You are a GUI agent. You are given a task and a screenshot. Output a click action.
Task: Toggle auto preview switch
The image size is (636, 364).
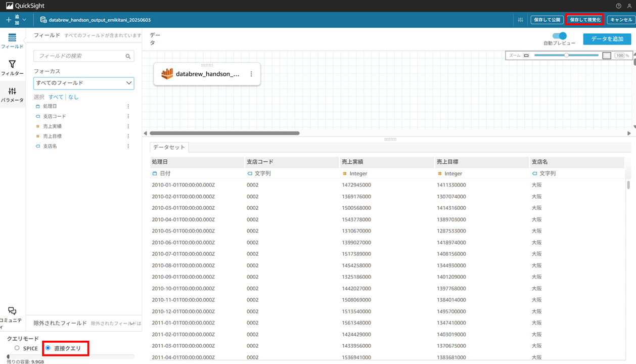(x=560, y=36)
